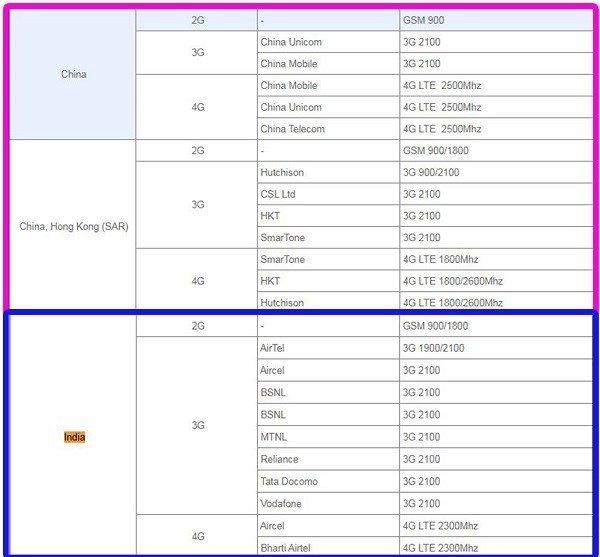Select 4G LTE 1800/2600Mhz in the Hutchison row

[496, 301]
